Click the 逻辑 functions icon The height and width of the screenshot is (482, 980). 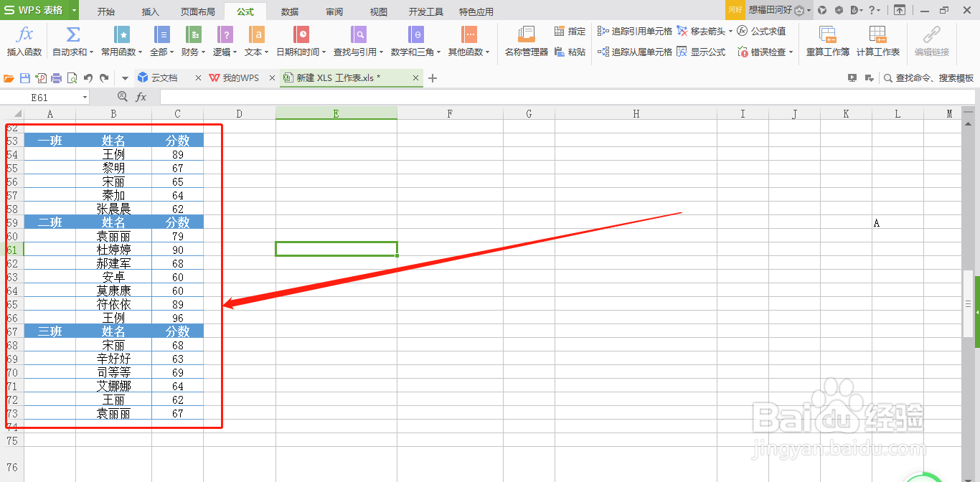(225, 34)
